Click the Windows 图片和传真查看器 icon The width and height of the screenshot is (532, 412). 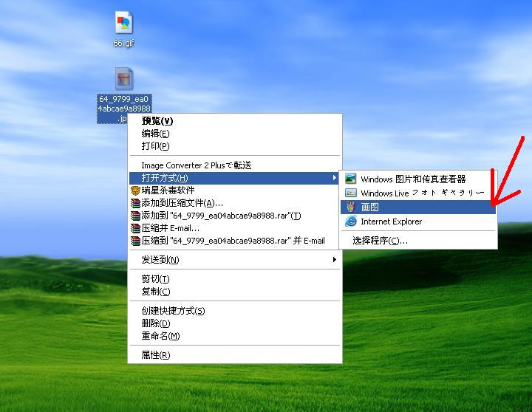click(350, 179)
